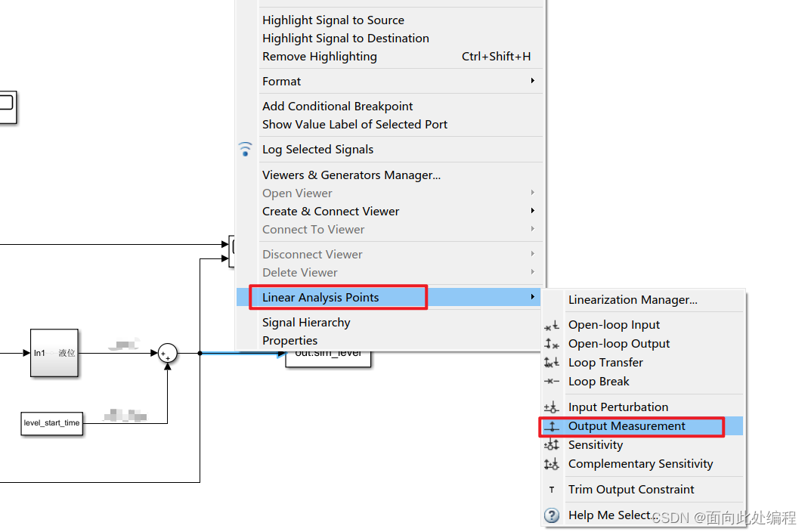Choose Loop Break analysis point
The image size is (808, 532).
pos(599,382)
